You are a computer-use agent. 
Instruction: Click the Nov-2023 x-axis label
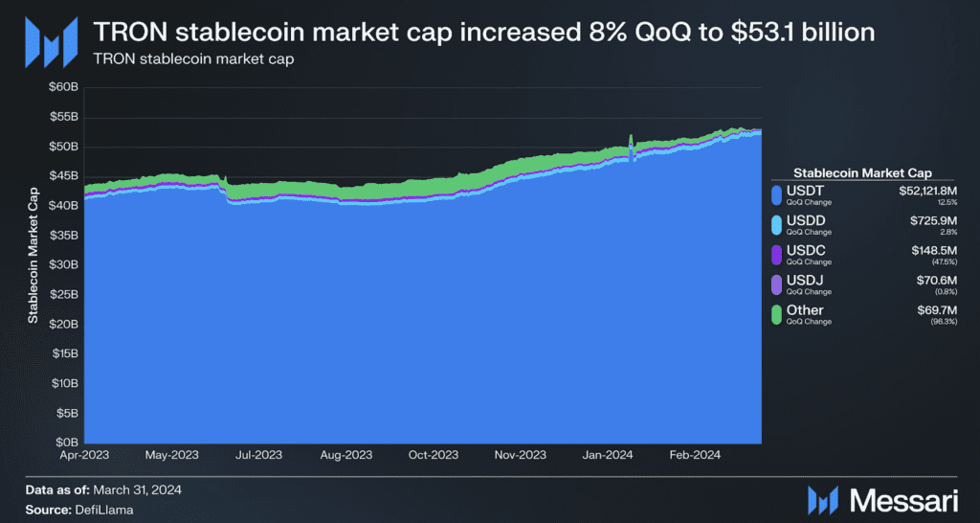pos(521,456)
